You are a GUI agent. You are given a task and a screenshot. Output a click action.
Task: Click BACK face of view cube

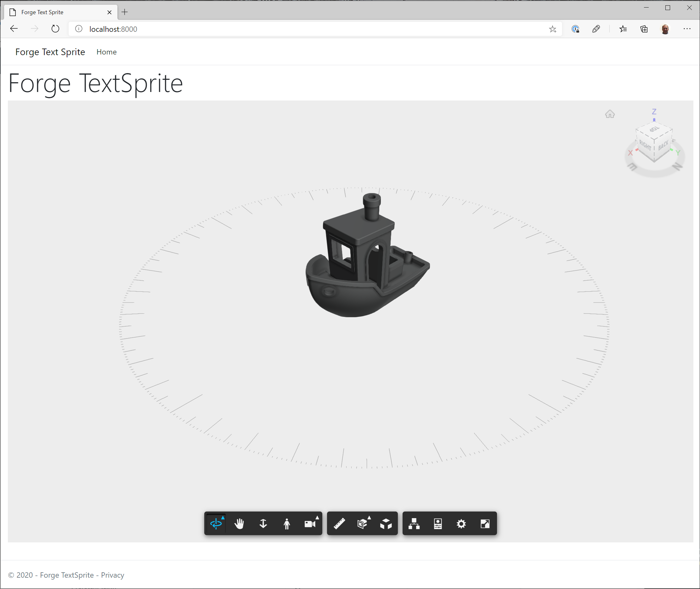[x=663, y=145]
